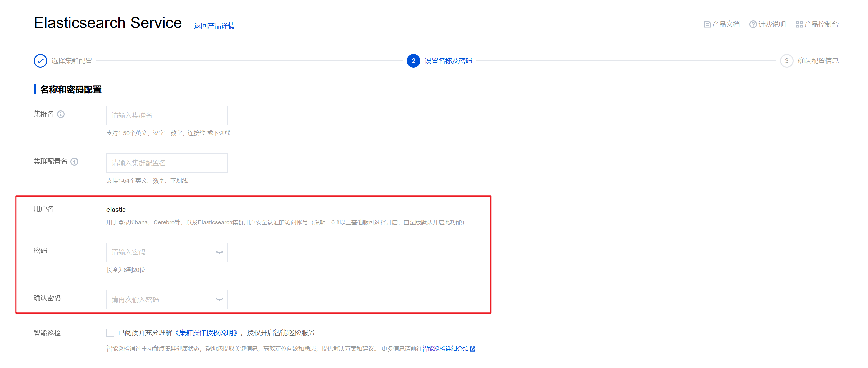Click description starting 用于登录Kibana
Image resolution: width=868 pixels, height=368 pixels.
point(285,222)
